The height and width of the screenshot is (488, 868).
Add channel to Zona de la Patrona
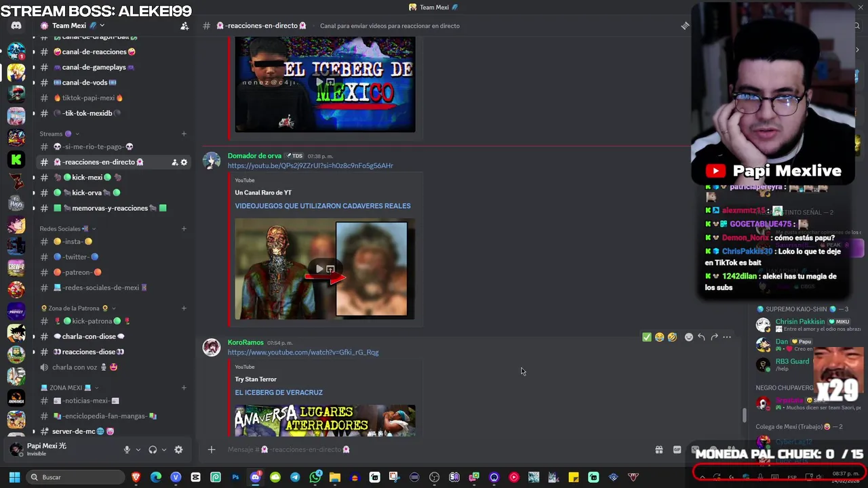coord(184,308)
